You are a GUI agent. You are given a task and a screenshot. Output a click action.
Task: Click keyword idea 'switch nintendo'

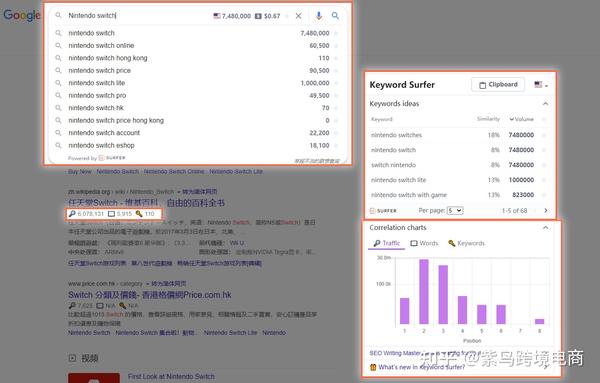pos(393,165)
